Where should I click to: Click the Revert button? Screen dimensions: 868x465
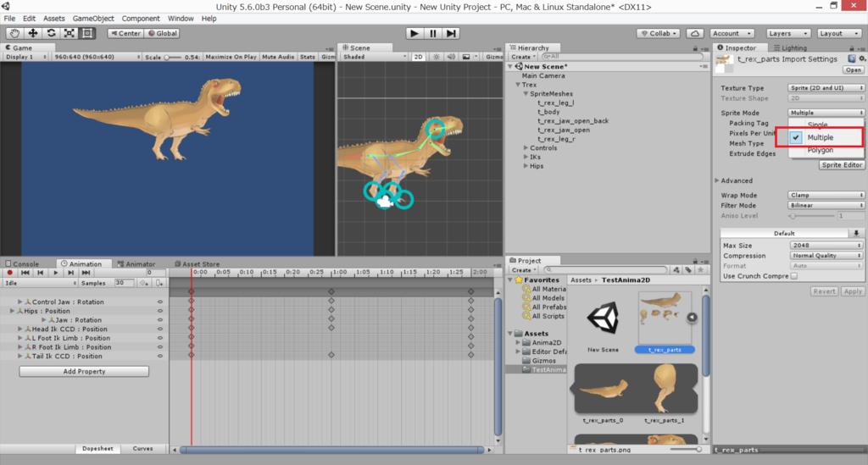point(824,291)
